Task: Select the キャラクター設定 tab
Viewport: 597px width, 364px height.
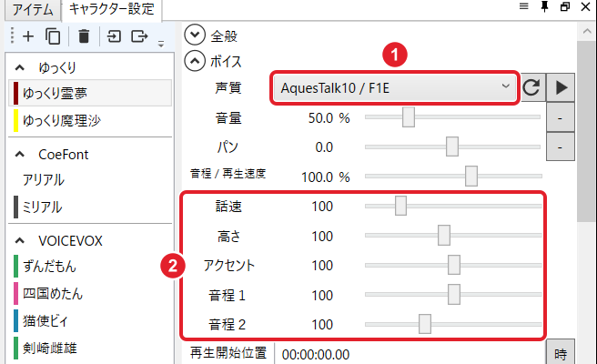Action: click(112, 9)
